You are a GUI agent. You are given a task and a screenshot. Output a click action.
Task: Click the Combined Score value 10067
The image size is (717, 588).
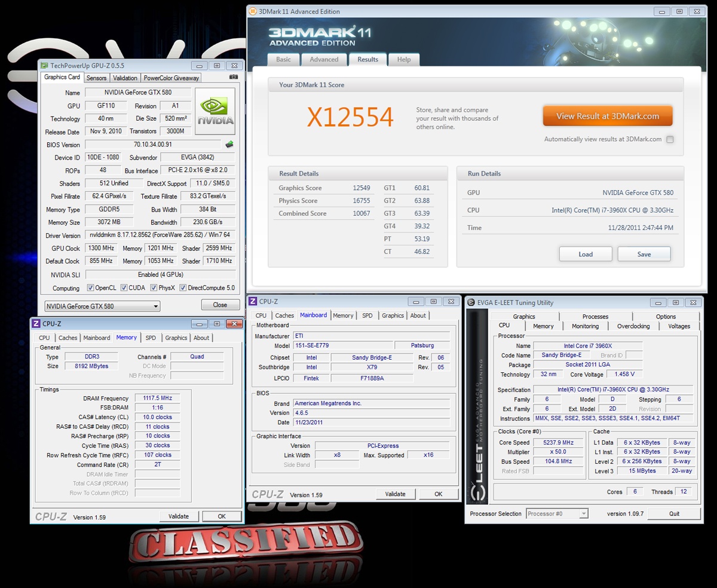point(361,213)
